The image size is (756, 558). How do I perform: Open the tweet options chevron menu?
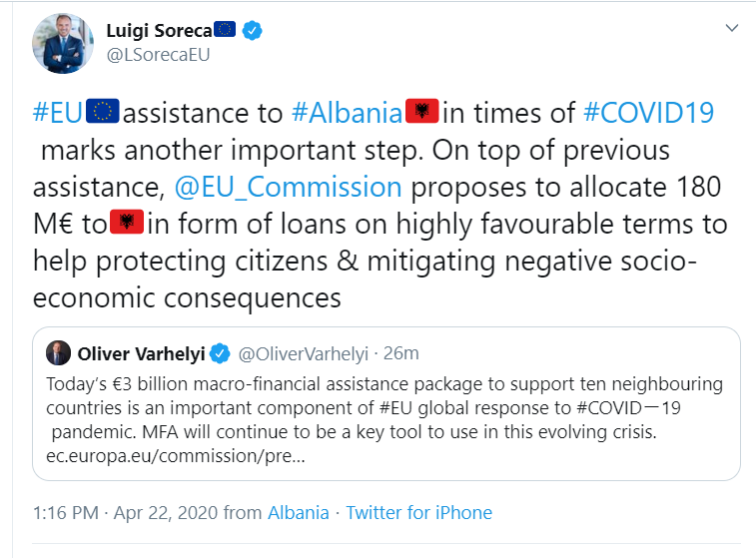tap(732, 28)
